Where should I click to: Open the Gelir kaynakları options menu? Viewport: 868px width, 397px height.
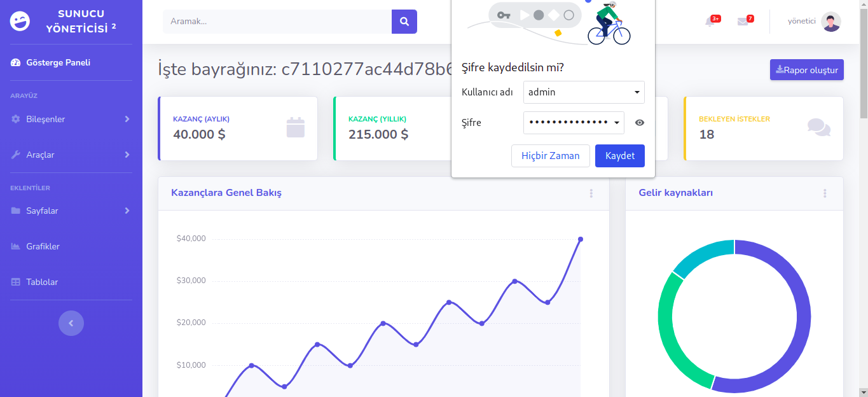[825, 193]
